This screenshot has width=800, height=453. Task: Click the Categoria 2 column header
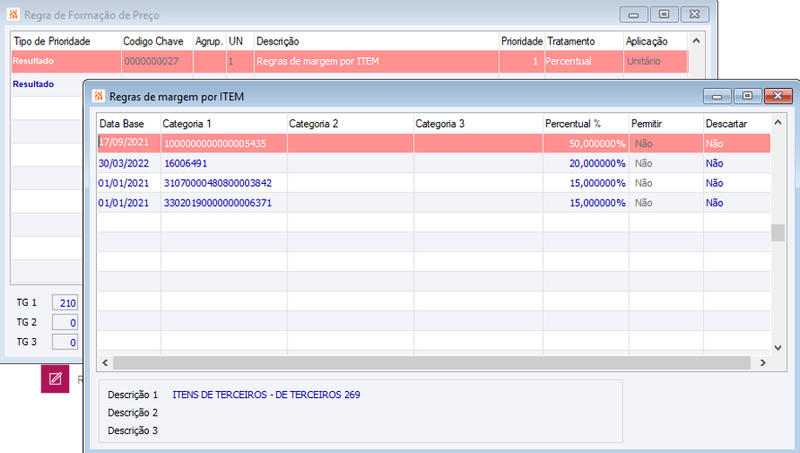(351, 123)
